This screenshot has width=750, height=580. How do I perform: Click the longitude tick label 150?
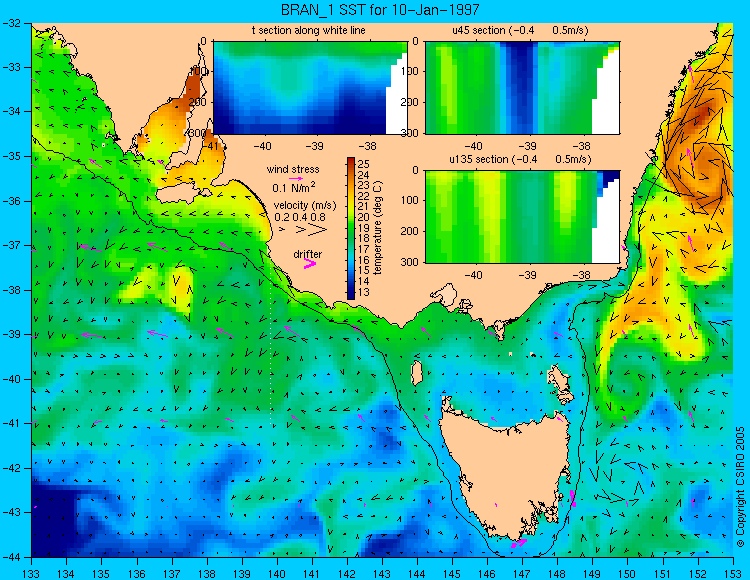click(628, 574)
